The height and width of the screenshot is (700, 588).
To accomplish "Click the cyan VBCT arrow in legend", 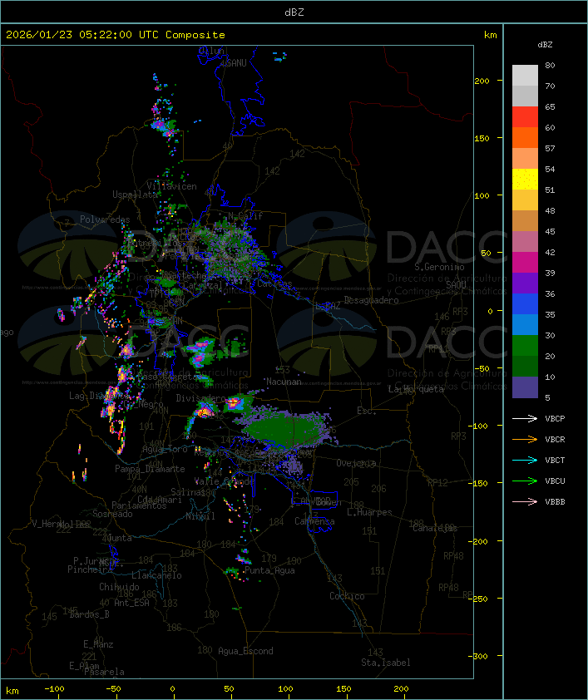I will click(x=525, y=461).
